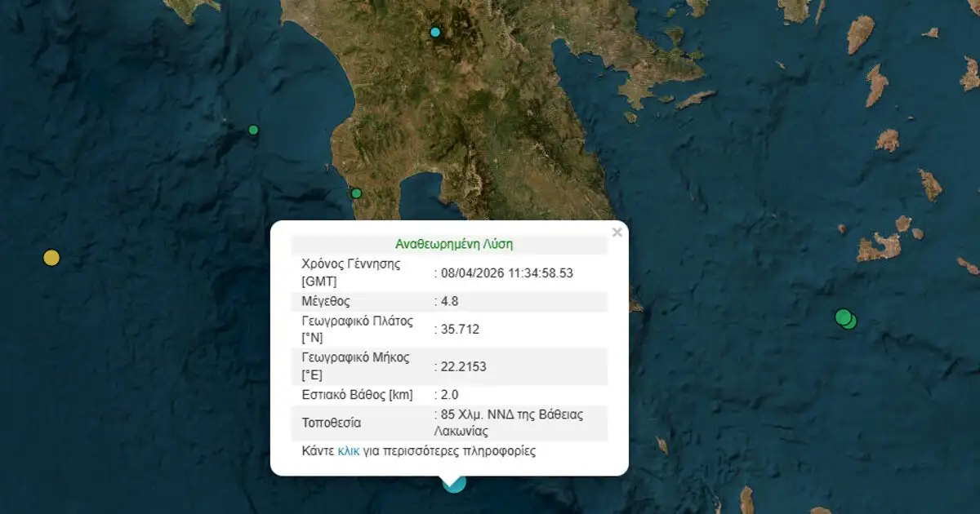Click the yellow earthquake marker in the Ionian Sea
Viewport: 980px width, 514px height.
[51, 258]
